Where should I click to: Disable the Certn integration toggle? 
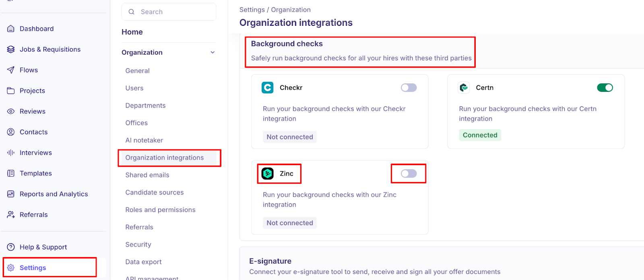(x=605, y=88)
